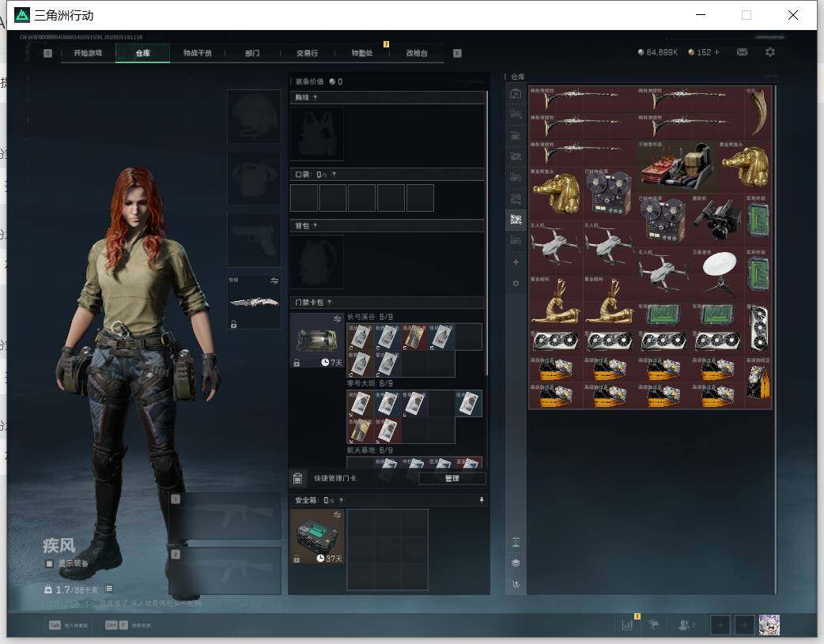The height and width of the screenshot is (644, 824).
Task: Select the eighth warehouse sidebar container icon
Action: click(x=516, y=240)
